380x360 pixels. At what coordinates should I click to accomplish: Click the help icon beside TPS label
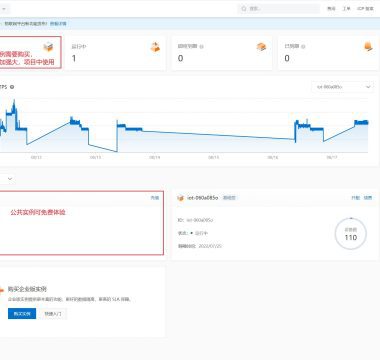click(x=12, y=87)
